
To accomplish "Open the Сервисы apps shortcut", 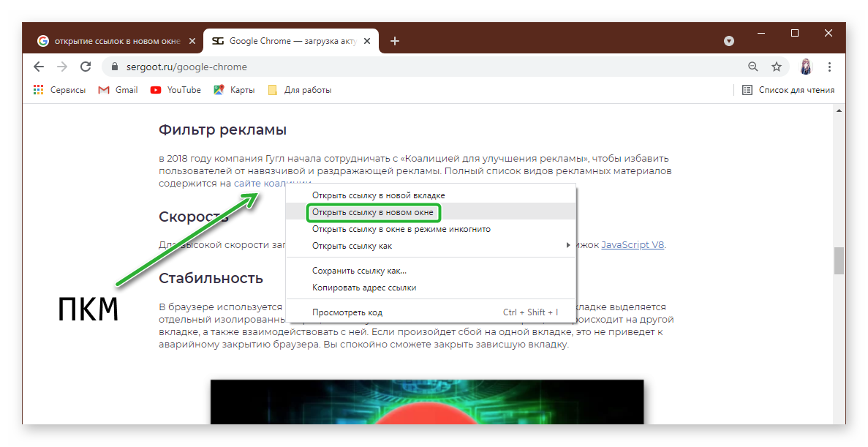I will pos(59,90).
